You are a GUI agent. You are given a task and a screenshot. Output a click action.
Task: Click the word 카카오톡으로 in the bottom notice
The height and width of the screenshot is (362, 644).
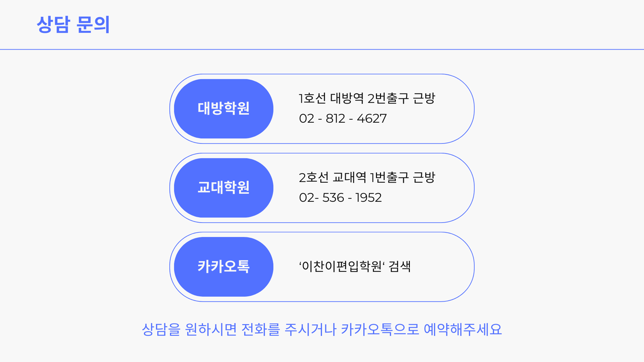[380, 329]
